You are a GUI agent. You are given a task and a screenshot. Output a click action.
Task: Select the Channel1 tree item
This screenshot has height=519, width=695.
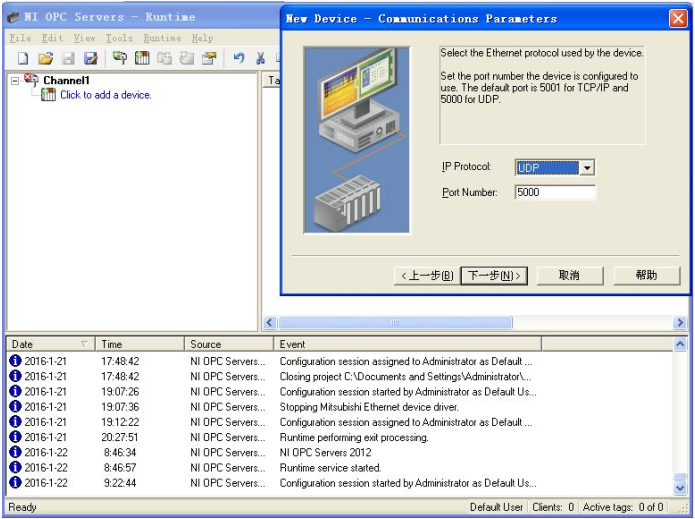66,80
